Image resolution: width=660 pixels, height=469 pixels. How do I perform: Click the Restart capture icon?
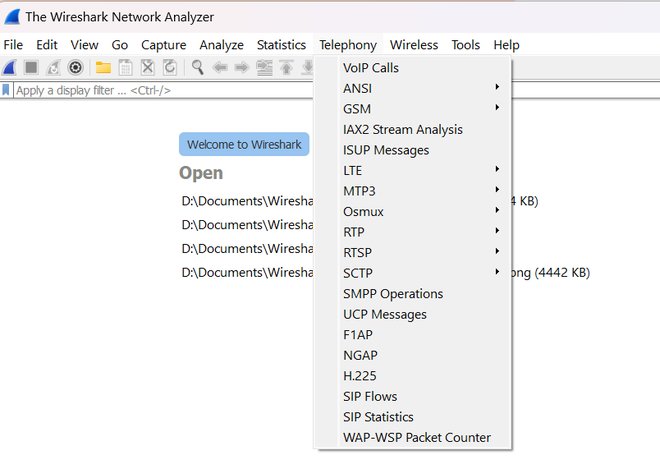[x=53, y=67]
